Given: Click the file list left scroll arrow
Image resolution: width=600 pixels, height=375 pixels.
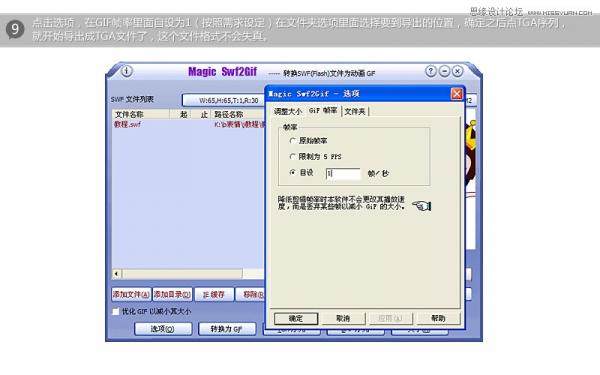Looking at the screenshot, I should tap(117, 274).
